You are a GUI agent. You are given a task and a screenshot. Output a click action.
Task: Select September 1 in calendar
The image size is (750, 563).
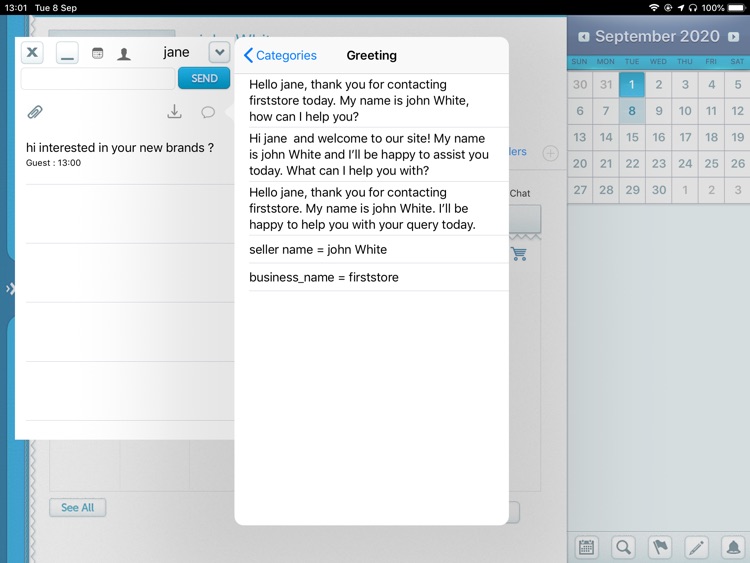pyautogui.click(x=632, y=85)
